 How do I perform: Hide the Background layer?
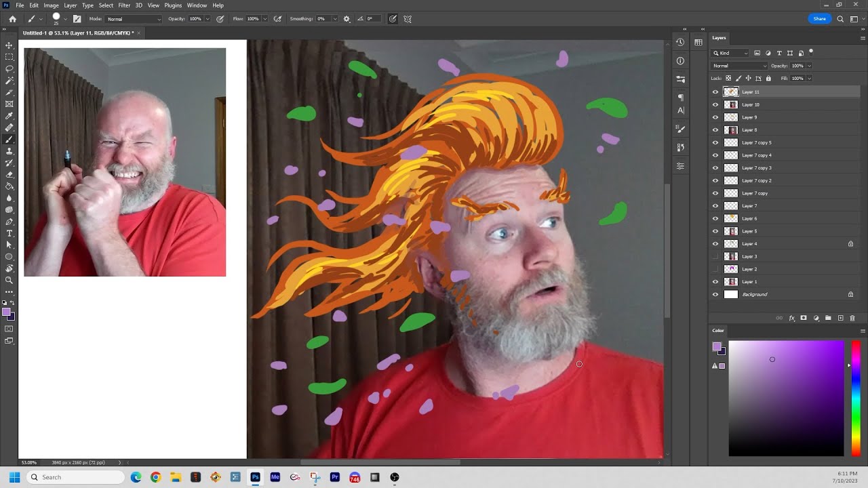point(715,294)
